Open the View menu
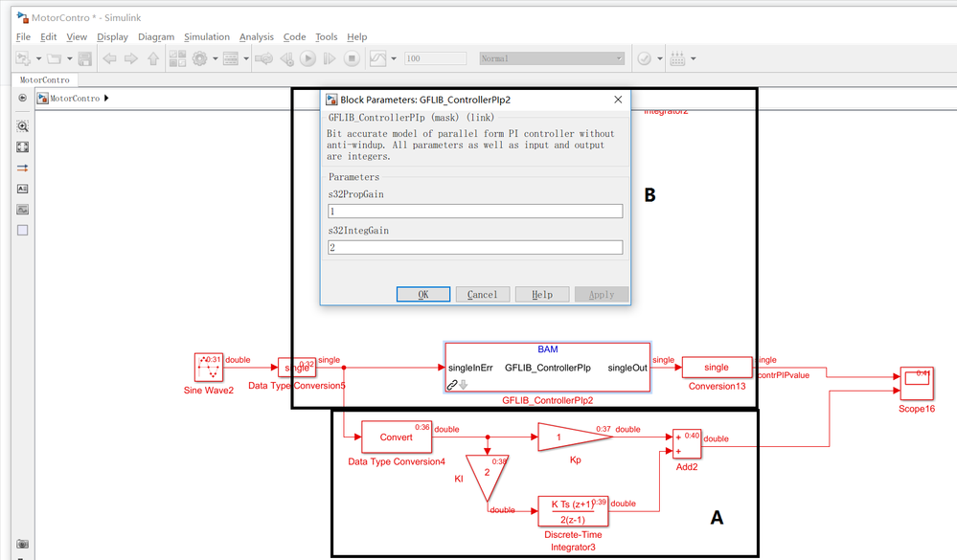 click(77, 36)
